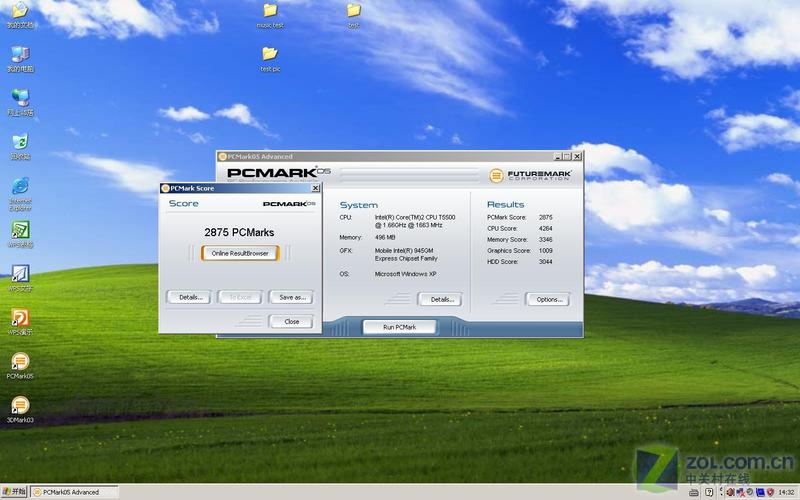The image size is (800, 500).
Task: Click the Graphics Score value 1009
Action: (545, 251)
